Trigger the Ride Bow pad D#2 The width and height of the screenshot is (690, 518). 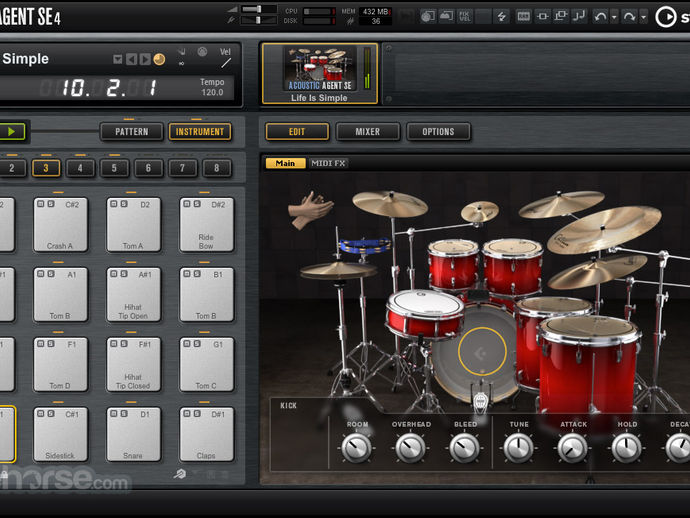pyautogui.click(x=206, y=227)
